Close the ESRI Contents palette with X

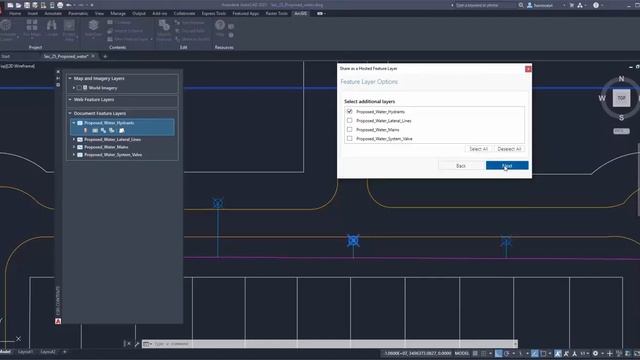[x=58, y=71]
